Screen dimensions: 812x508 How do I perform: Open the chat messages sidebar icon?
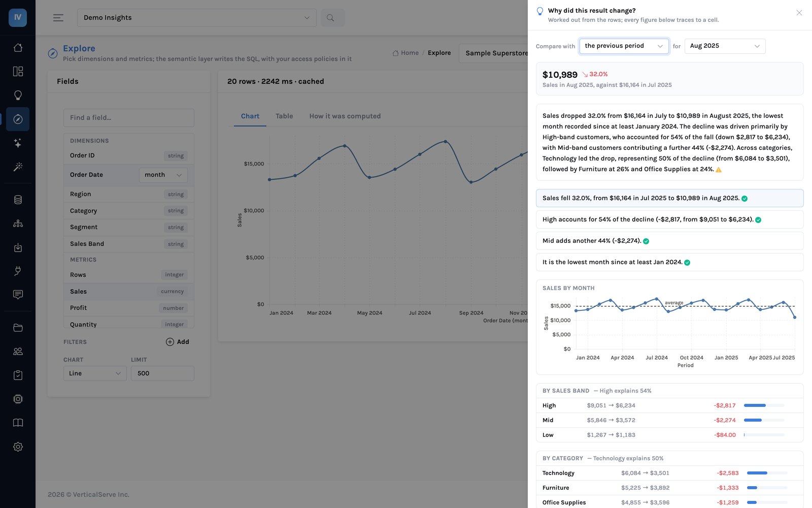tap(18, 295)
